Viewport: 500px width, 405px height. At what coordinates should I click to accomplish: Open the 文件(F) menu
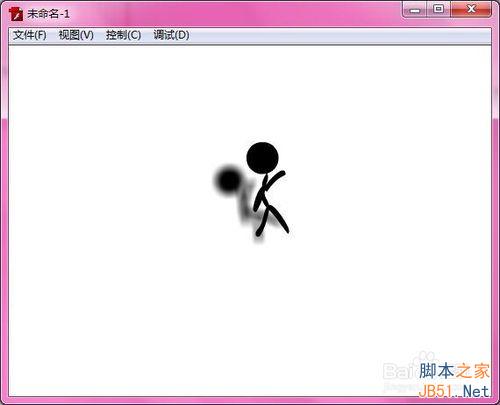coord(30,35)
